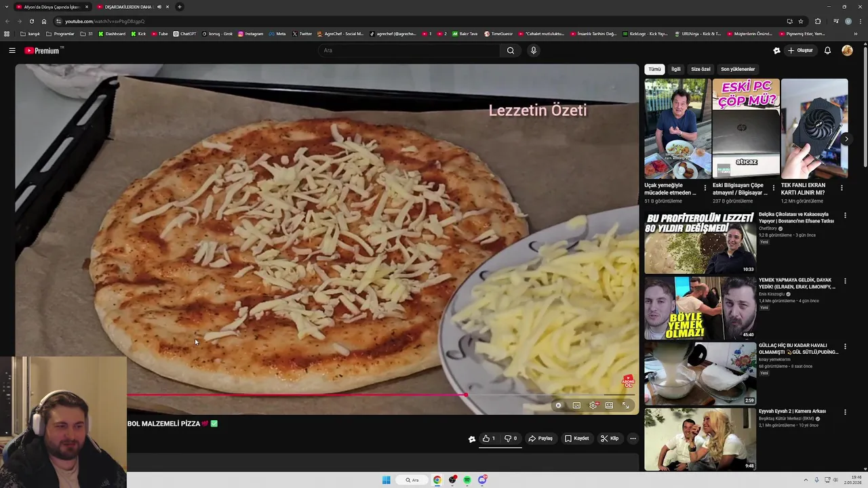Open the notifications bell
The image size is (868, 488).
click(x=827, y=50)
